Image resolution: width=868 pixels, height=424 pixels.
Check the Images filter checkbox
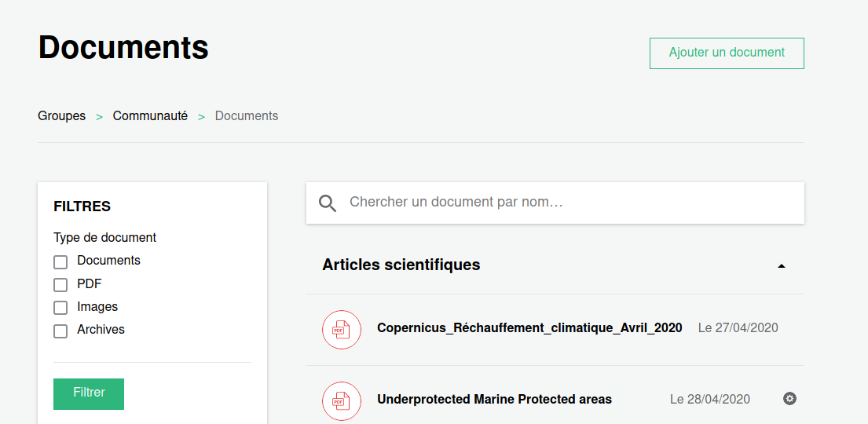(x=60, y=308)
